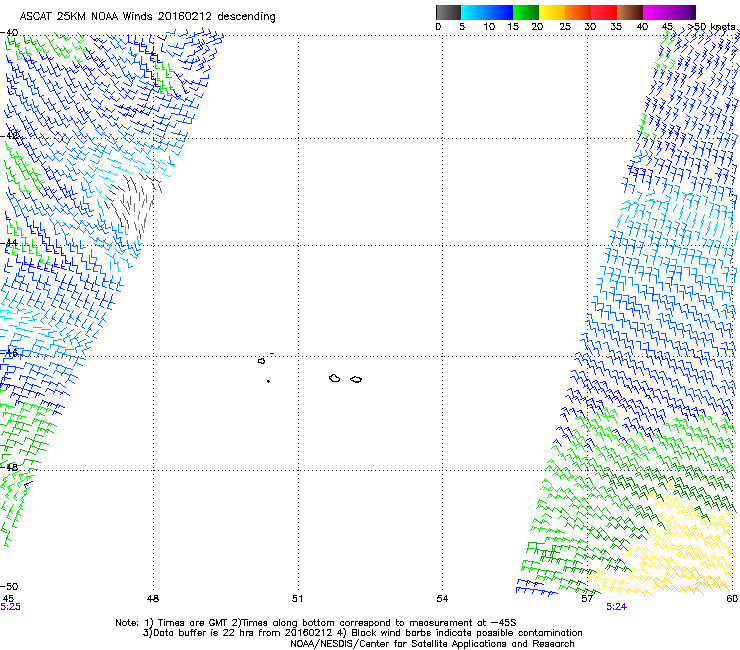The height and width of the screenshot is (650, 740).
Task: Click the '-40' latitude label
Action: 10,33
